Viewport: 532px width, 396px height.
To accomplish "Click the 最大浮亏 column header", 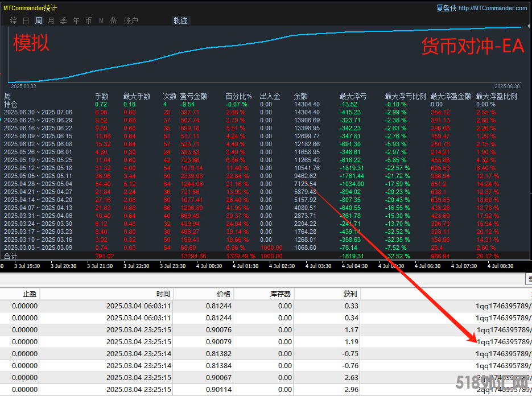I will (353, 96).
